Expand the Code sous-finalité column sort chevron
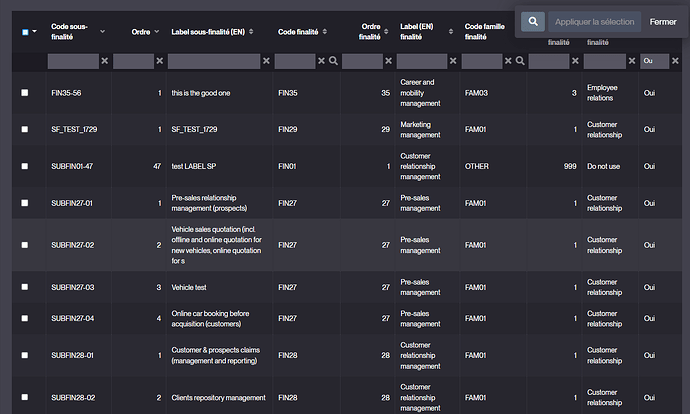 103,32
